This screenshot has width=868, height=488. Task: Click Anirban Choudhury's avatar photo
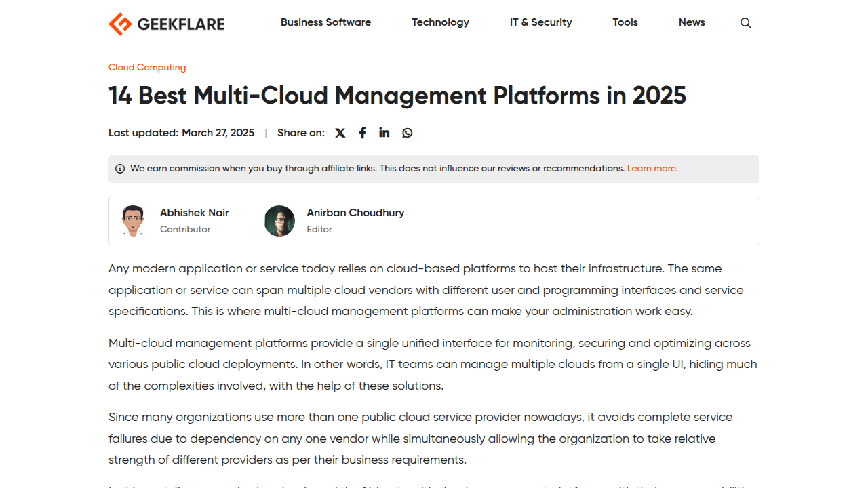tap(279, 221)
